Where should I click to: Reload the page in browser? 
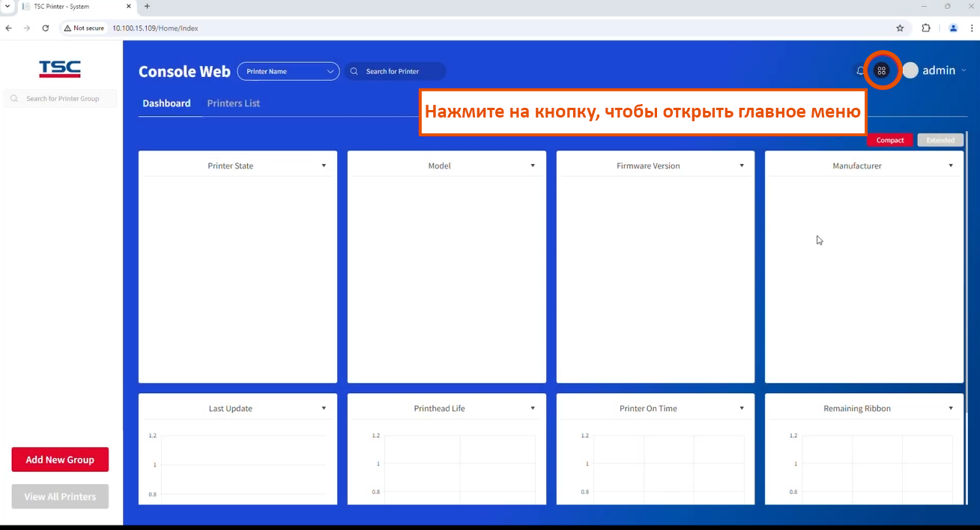click(x=45, y=28)
